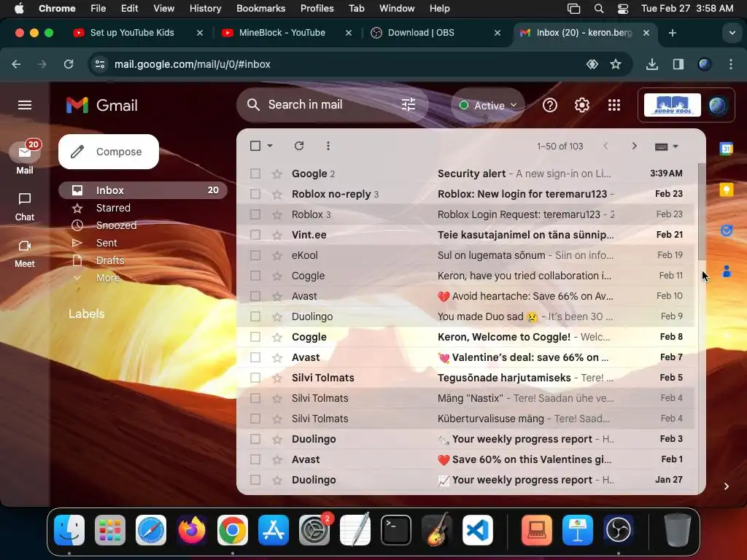Screen dimensions: 747x560
Task: Open the Active status dropdown
Action: pos(488,105)
